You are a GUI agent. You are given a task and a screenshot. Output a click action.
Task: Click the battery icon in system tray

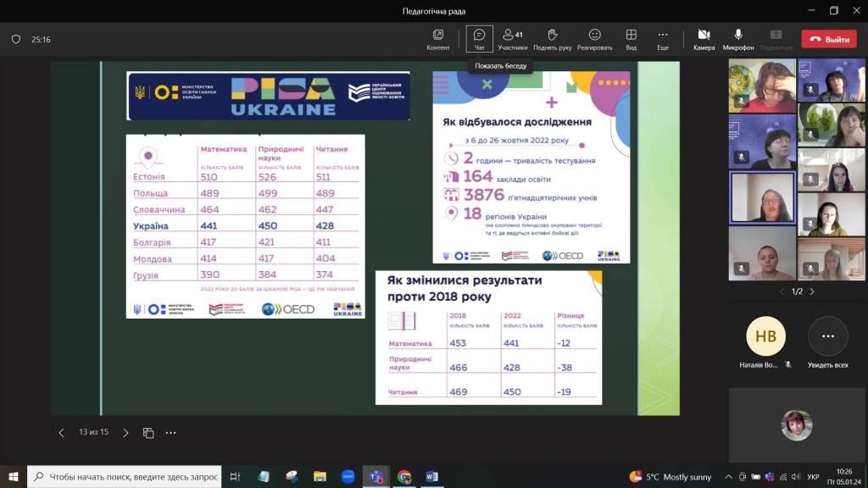(755, 476)
